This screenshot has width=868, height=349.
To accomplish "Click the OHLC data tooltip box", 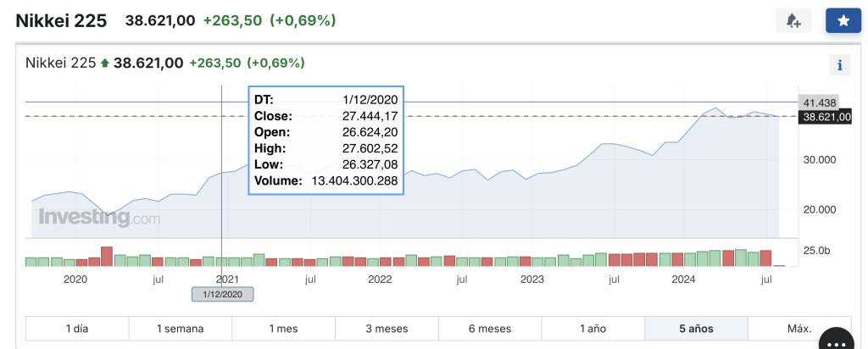I will pos(325,140).
